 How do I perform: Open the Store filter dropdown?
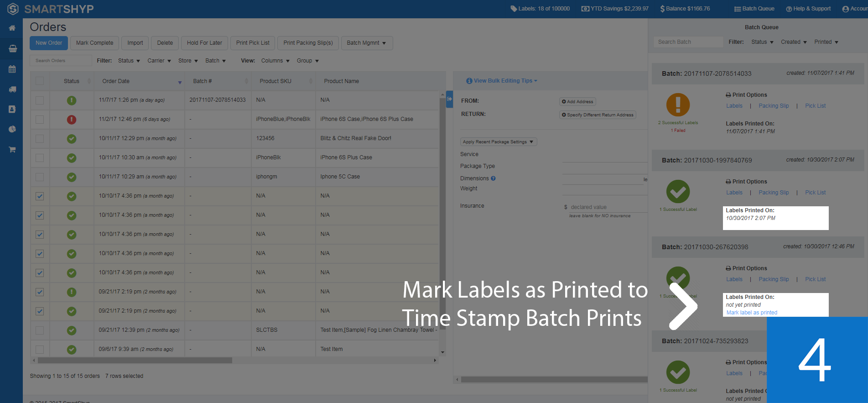point(188,61)
